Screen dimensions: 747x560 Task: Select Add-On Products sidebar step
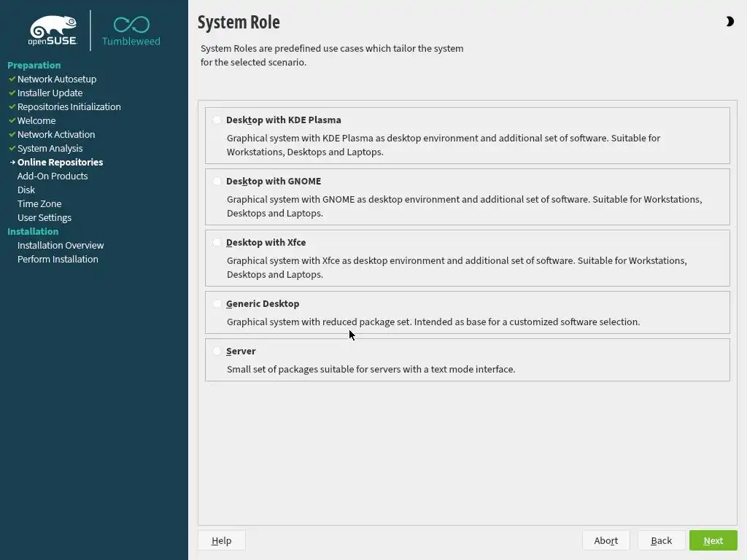[53, 176]
